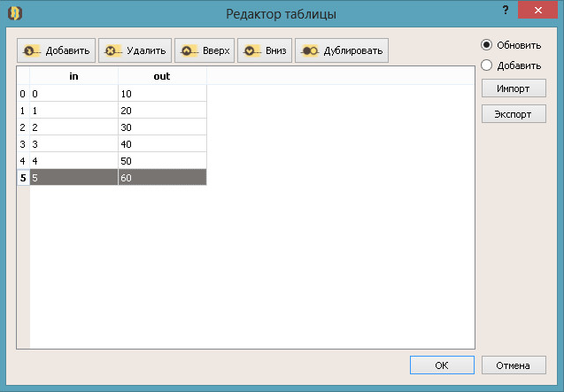Select the Обновить radio button

tap(486, 44)
